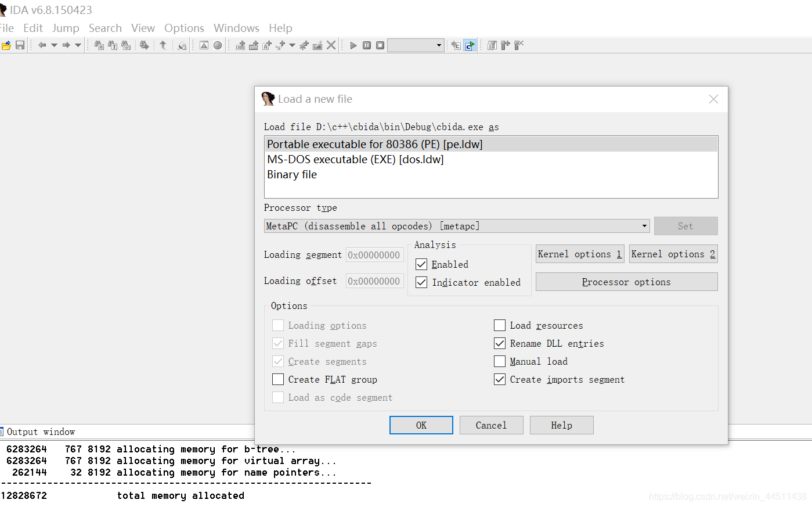Close the Load a new file dialog

coord(713,99)
